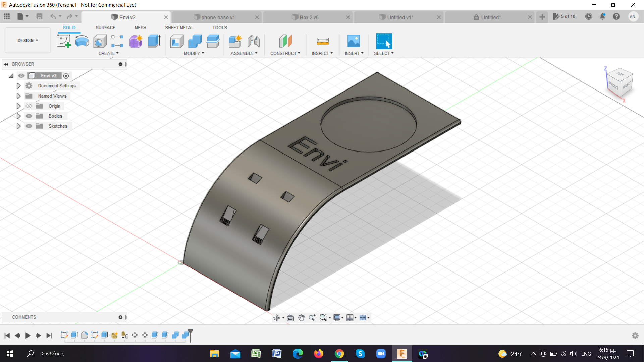The width and height of the screenshot is (644, 362).
Task: Go to the end of timeline
Action: 49,335
